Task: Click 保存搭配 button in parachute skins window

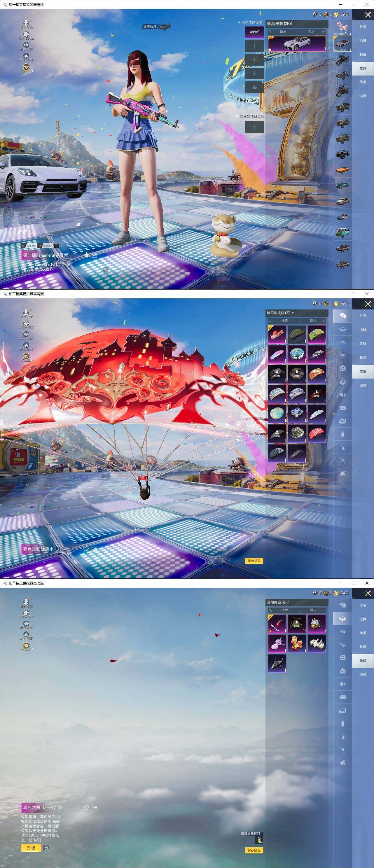Action: pos(254,561)
